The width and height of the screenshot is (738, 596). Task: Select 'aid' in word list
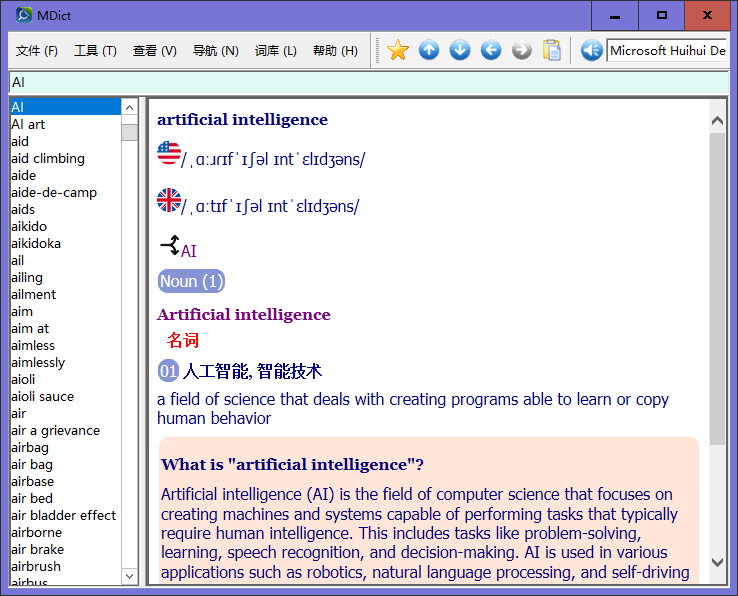pos(65,141)
